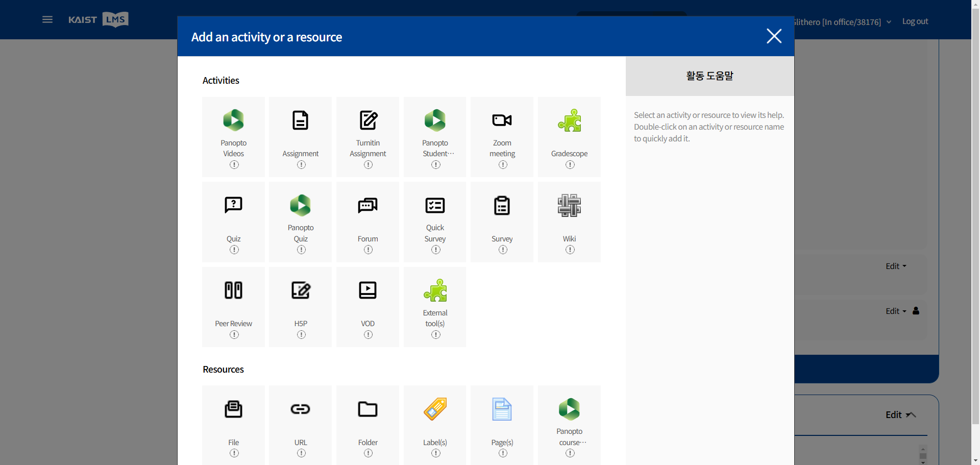Show info for Quick Survey
This screenshot has height=465, width=980.
tap(436, 250)
